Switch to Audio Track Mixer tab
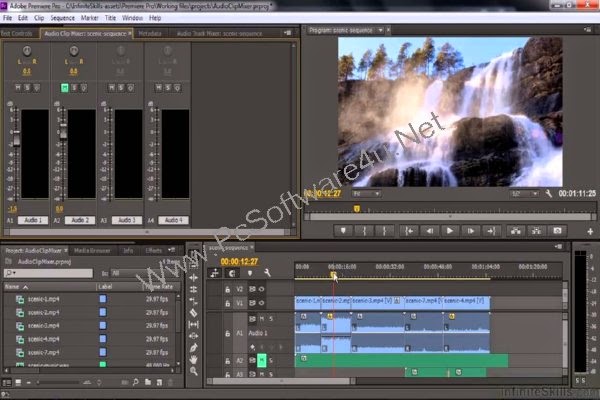This screenshot has width=600, height=400. [219, 34]
